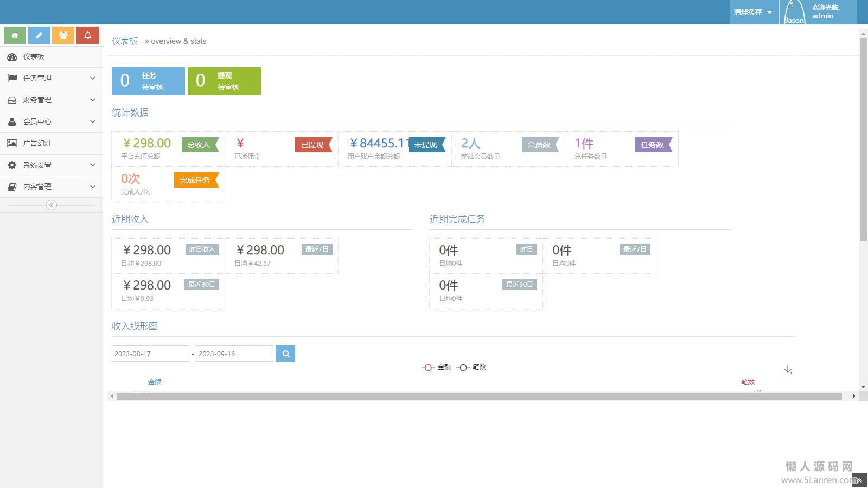Toggle the 金额 series in chart legend
The height and width of the screenshot is (488, 868).
[436, 367]
